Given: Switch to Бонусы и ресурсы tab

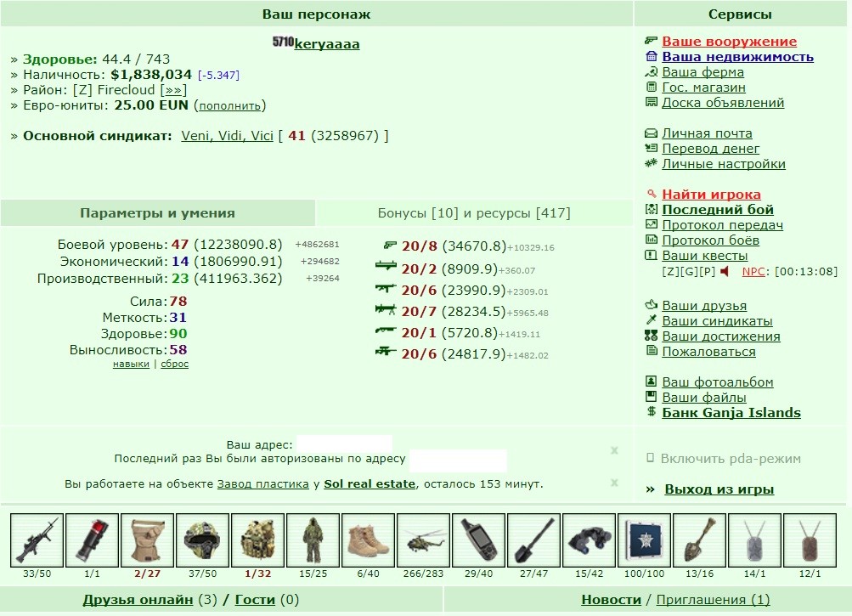Looking at the screenshot, I should [x=474, y=213].
